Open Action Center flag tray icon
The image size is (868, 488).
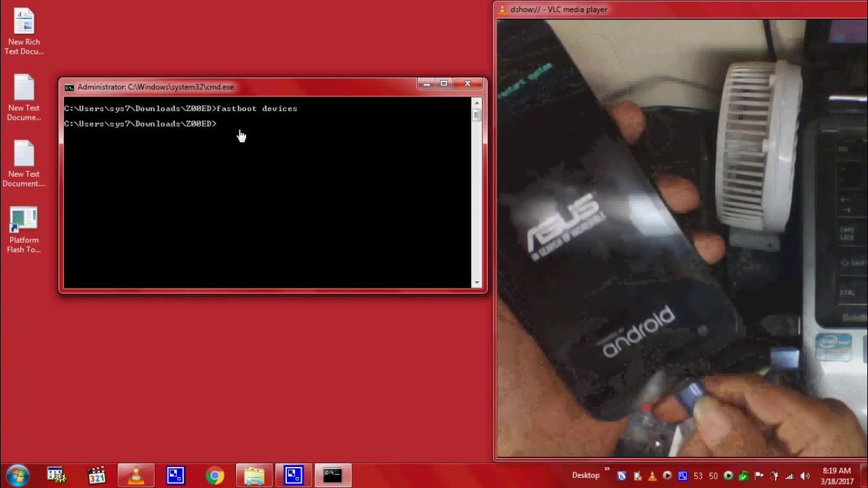coord(759,476)
